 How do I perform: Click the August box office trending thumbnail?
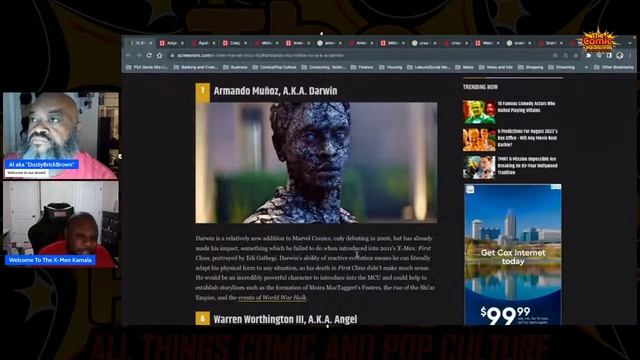point(479,140)
